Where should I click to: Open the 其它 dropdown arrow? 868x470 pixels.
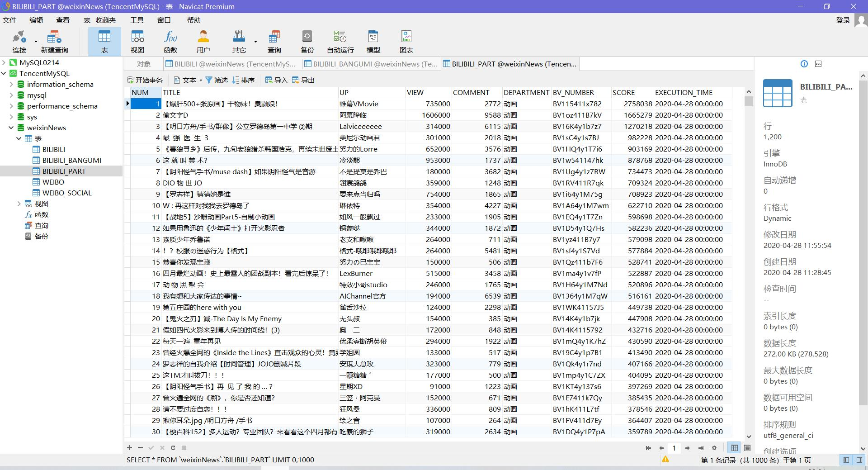tap(255, 42)
